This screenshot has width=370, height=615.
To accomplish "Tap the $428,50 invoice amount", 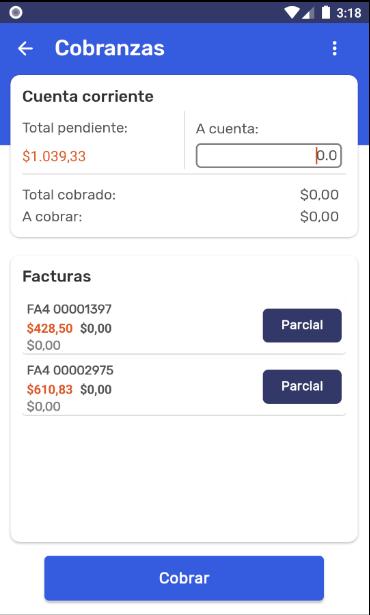I will [50, 328].
